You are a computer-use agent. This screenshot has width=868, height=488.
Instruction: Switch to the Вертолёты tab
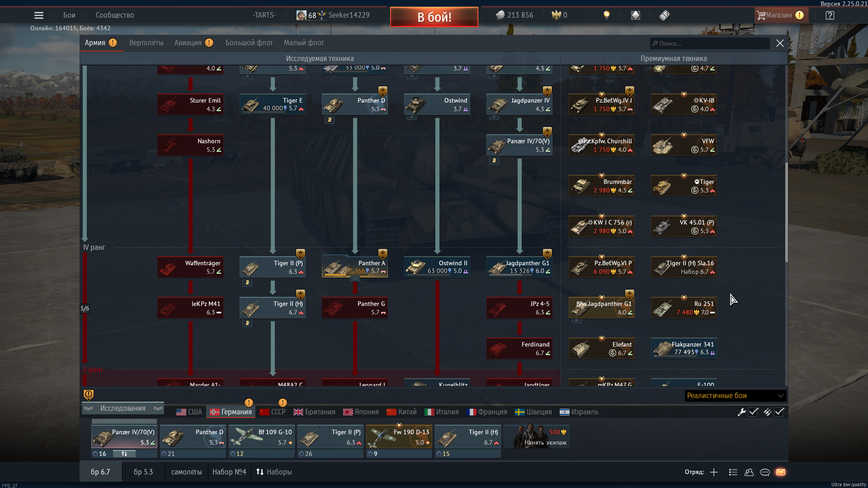(146, 43)
